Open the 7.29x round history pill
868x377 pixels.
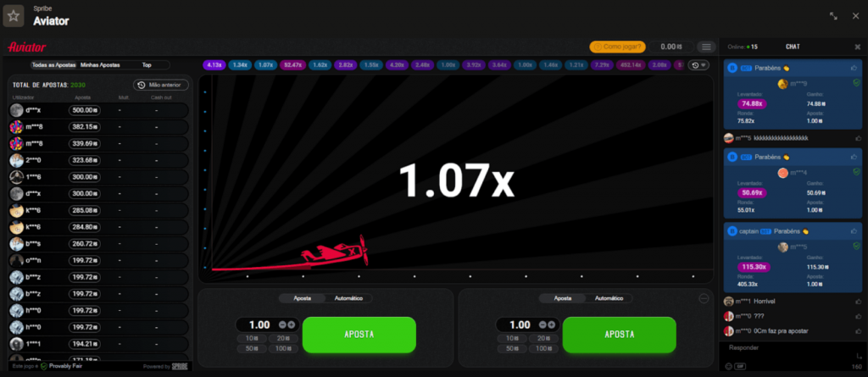pyautogui.click(x=601, y=65)
